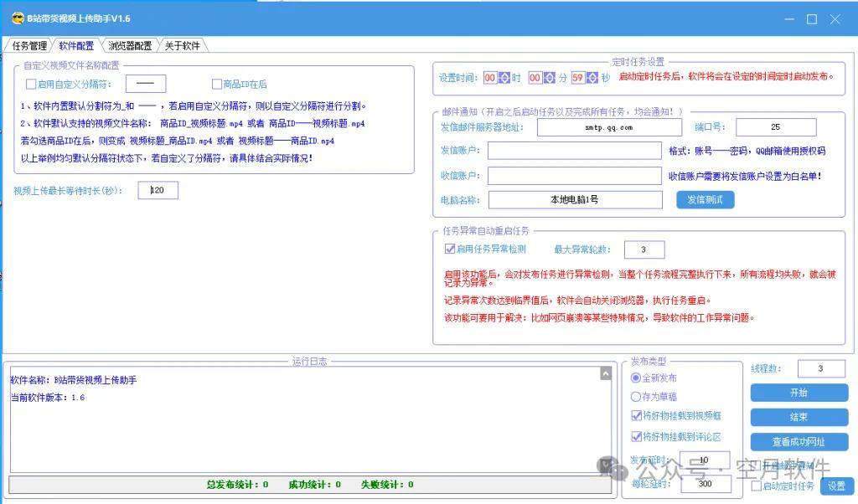Screen dimensions: 858x504
Task: Tick the 商品ID在后 checkbox
Action: pos(217,84)
